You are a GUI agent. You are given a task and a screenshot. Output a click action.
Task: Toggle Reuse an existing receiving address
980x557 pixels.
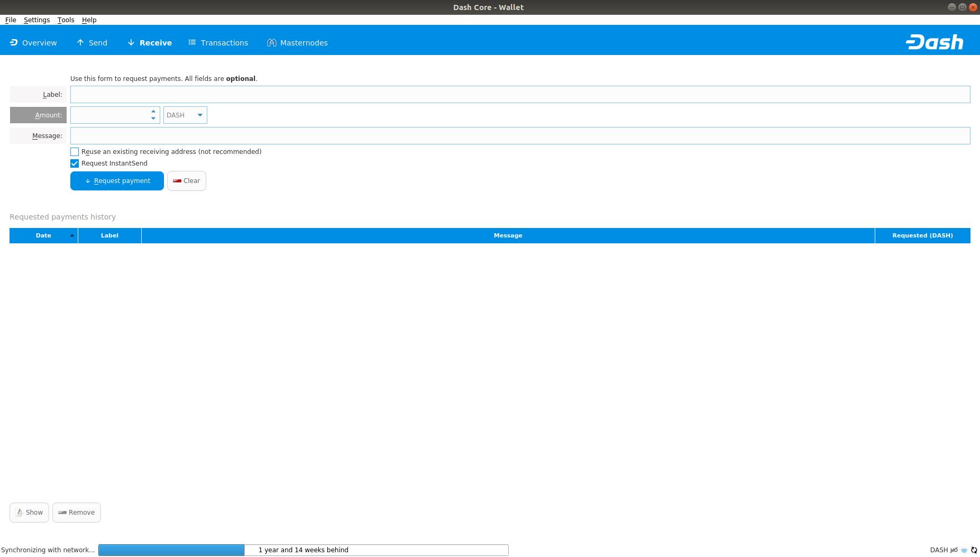click(75, 152)
